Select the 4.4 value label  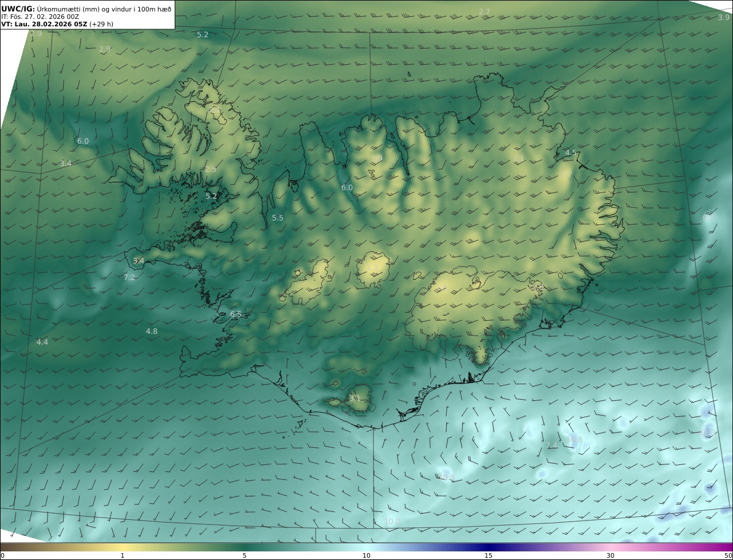coord(42,342)
